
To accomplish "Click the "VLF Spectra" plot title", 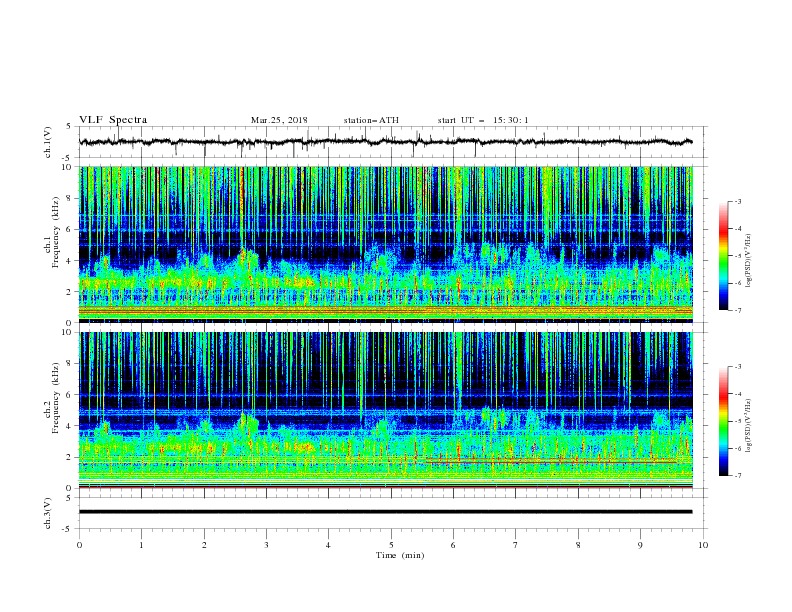I will coord(113,120).
